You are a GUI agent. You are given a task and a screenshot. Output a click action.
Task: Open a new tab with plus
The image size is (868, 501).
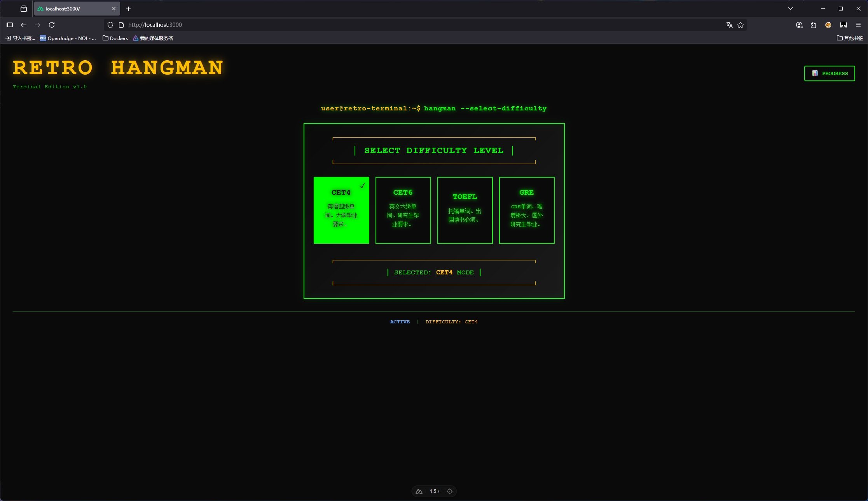[x=129, y=9]
